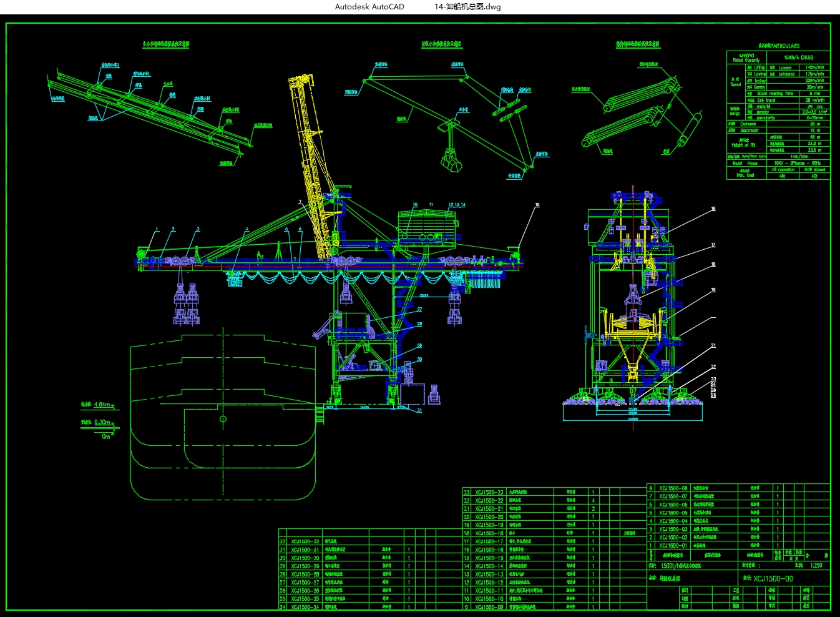The width and height of the screenshot is (840, 617).
Task: Select the purple gantry bogie under left boom
Action: (187, 304)
